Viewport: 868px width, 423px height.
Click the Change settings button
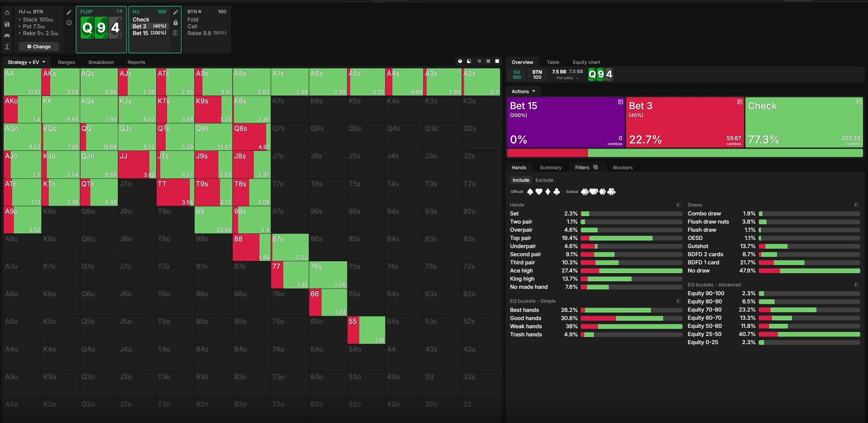(x=39, y=47)
